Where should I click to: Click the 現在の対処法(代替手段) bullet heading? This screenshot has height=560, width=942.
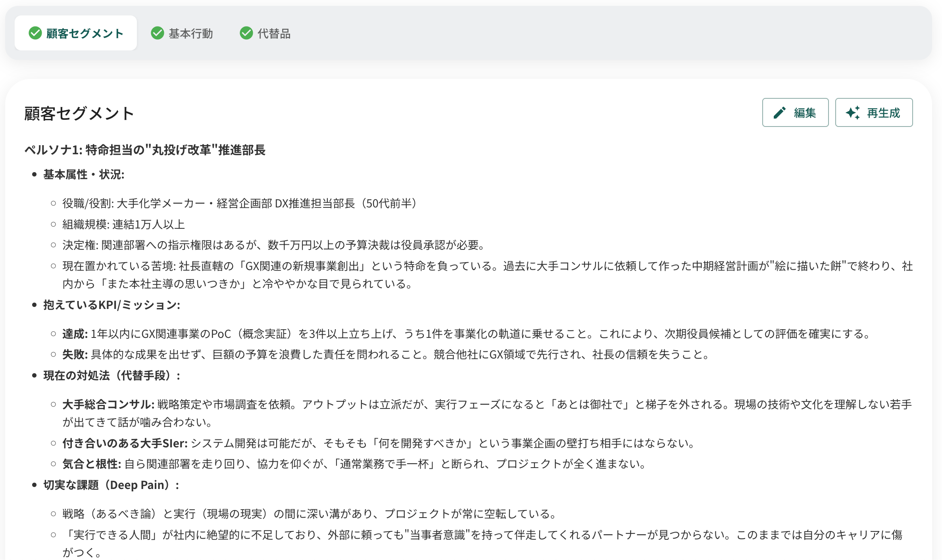(112, 376)
